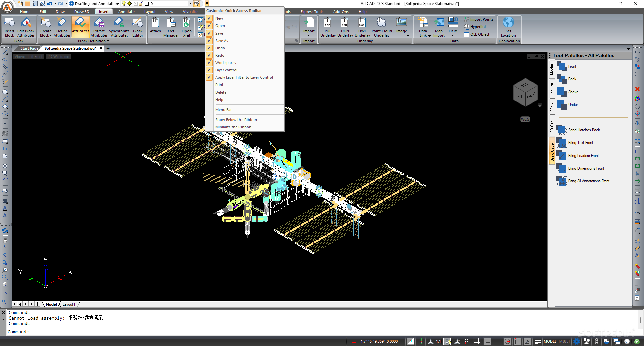Click the Map Import icon

pyautogui.click(x=439, y=27)
